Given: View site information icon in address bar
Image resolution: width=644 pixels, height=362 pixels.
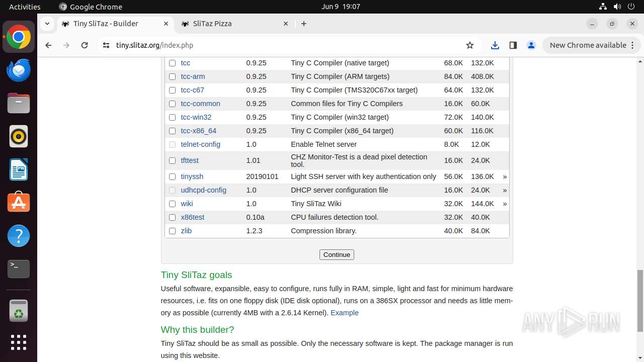Looking at the screenshot, I should pyautogui.click(x=106, y=45).
